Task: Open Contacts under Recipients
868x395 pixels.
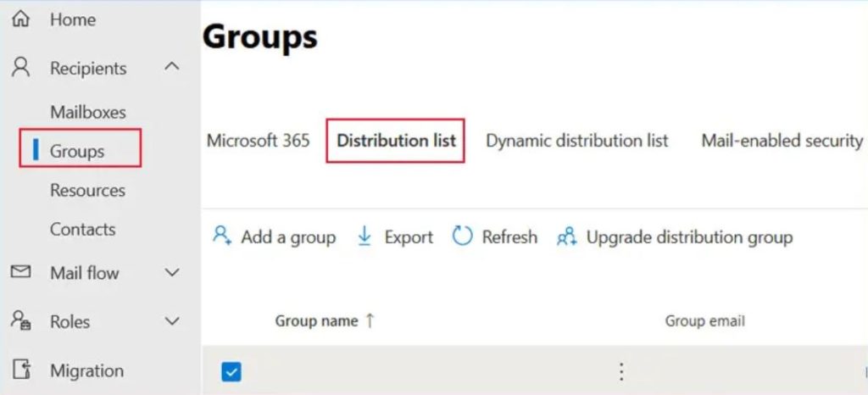Action: coord(82,229)
